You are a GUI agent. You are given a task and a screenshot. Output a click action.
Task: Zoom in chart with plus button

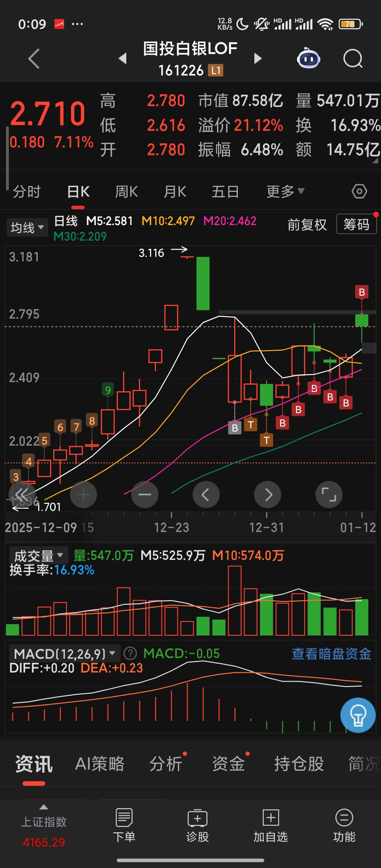83,495
